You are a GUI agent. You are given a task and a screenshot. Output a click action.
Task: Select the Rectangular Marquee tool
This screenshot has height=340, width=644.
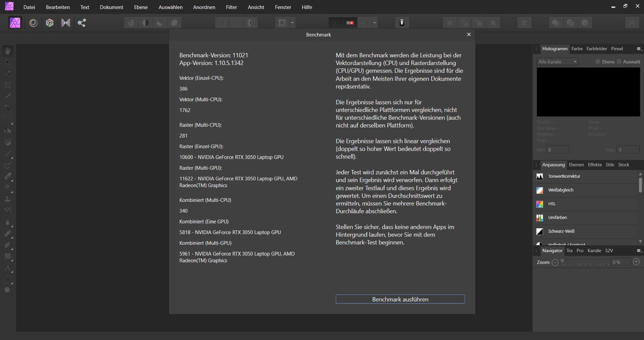pos(8,120)
